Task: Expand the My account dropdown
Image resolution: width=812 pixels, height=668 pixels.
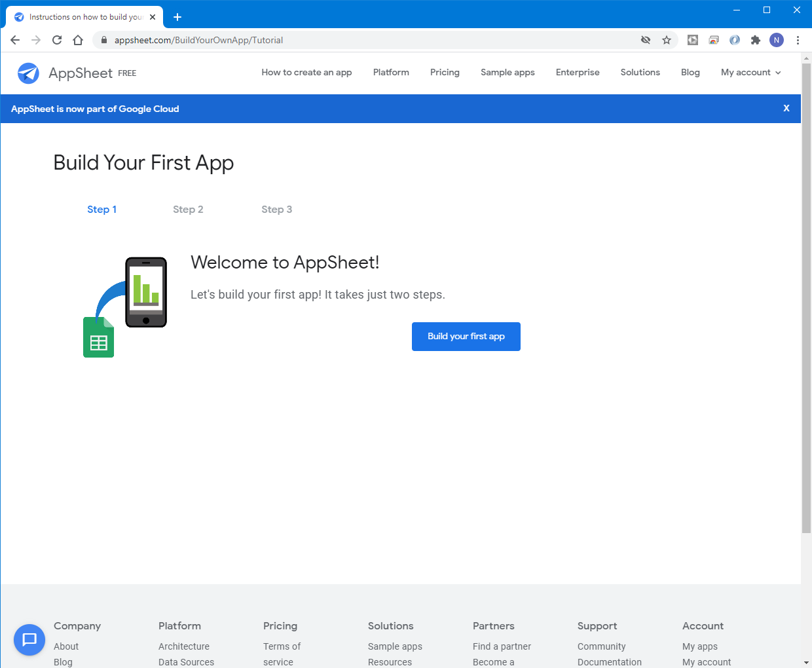Action: 750,73
